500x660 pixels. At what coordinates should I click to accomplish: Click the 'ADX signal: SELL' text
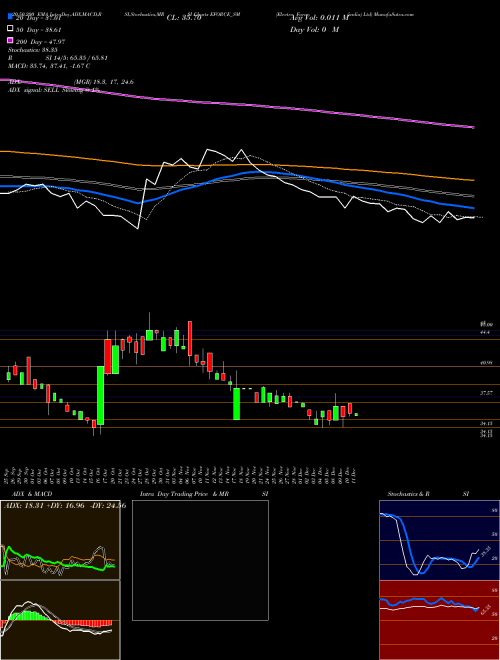pos(34,90)
